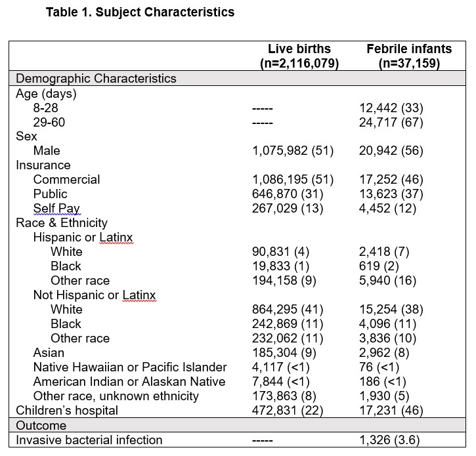Click the underlined Self Pay label

(x=56, y=209)
